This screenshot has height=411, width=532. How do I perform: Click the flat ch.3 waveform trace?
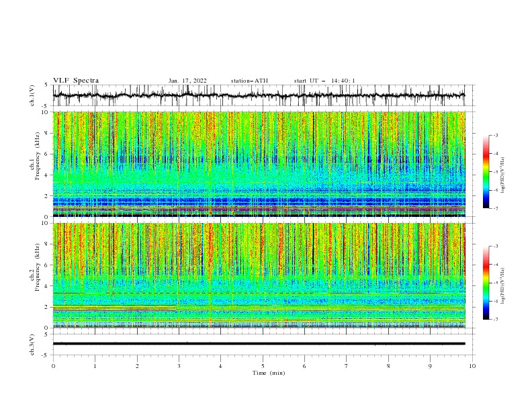tap(259, 344)
